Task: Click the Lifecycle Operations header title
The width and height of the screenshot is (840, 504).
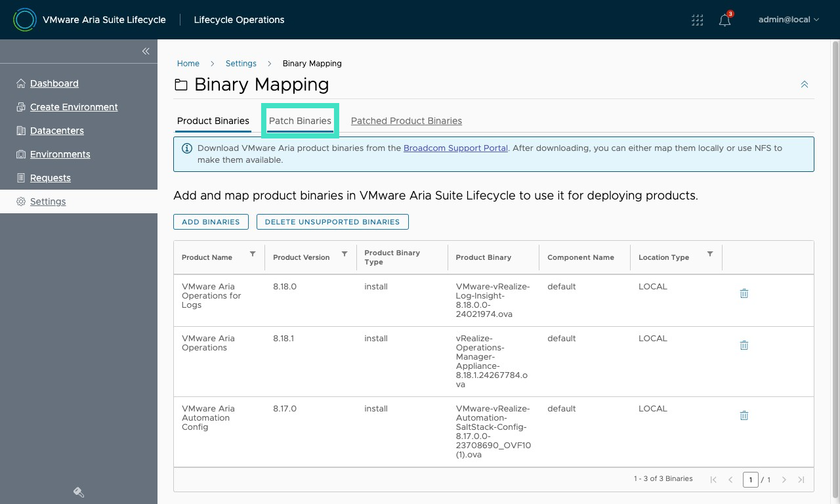Action: (x=240, y=20)
